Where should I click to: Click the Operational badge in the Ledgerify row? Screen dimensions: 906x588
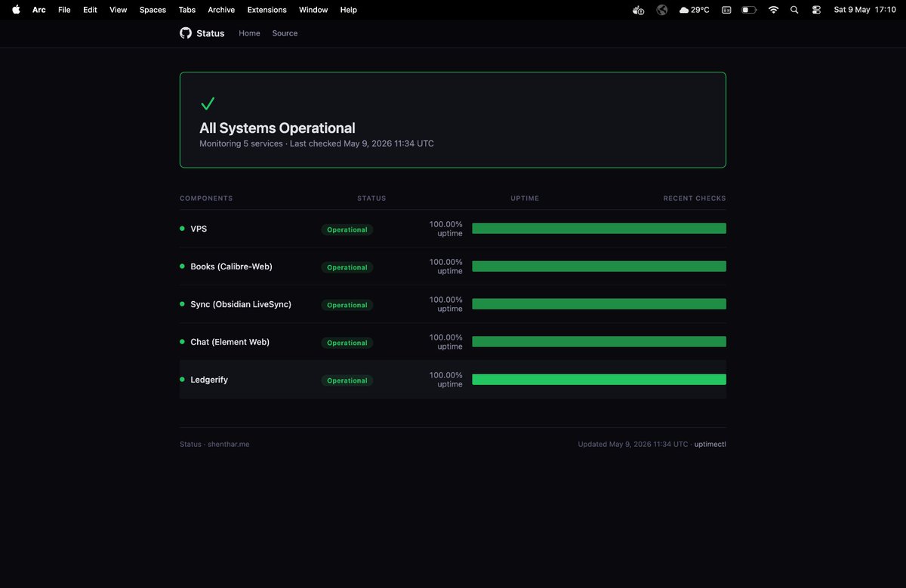pos(347,380)
